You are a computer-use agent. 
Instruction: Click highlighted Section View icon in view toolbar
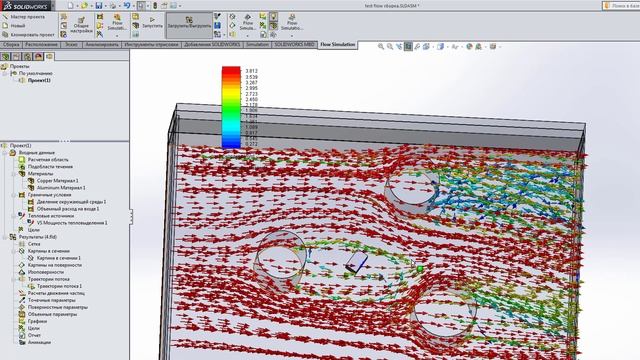[408, 47]
